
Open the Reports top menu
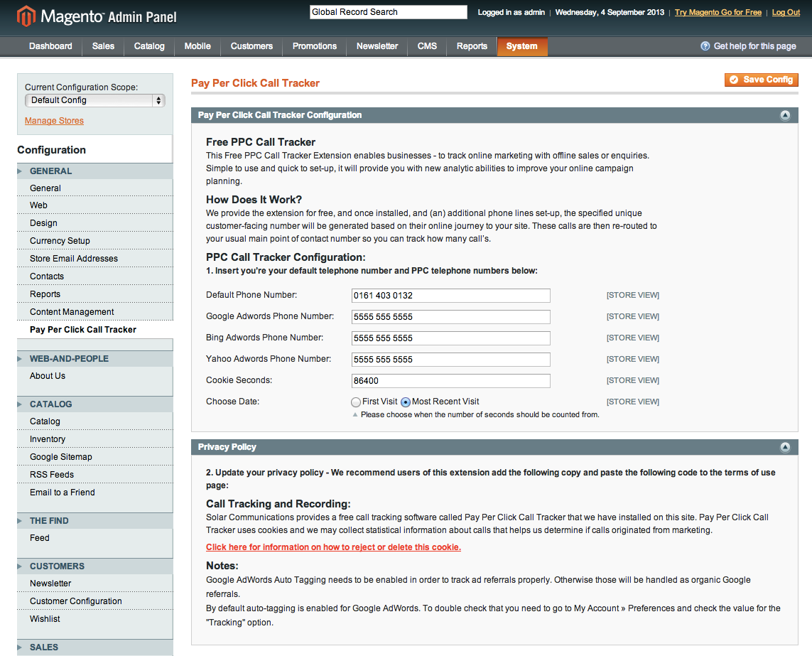click(472, 46)
